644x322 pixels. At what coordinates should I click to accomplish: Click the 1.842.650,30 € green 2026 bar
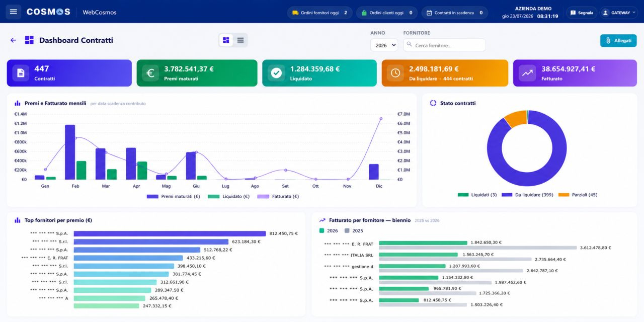(x=423, y=243)
